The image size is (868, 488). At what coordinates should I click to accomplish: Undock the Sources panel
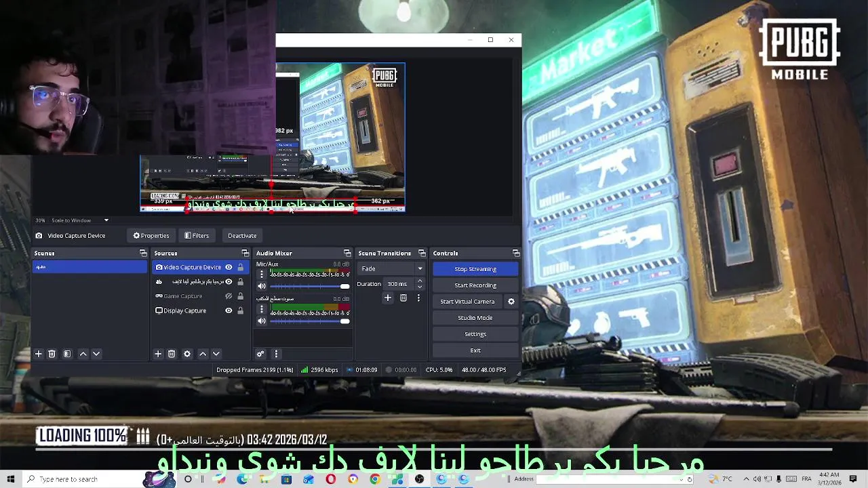pos(245,253)
